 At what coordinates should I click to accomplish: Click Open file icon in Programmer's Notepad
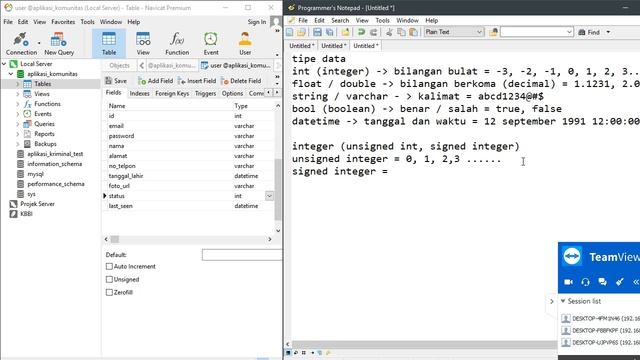pyautogui.click(x=302, y=32)
